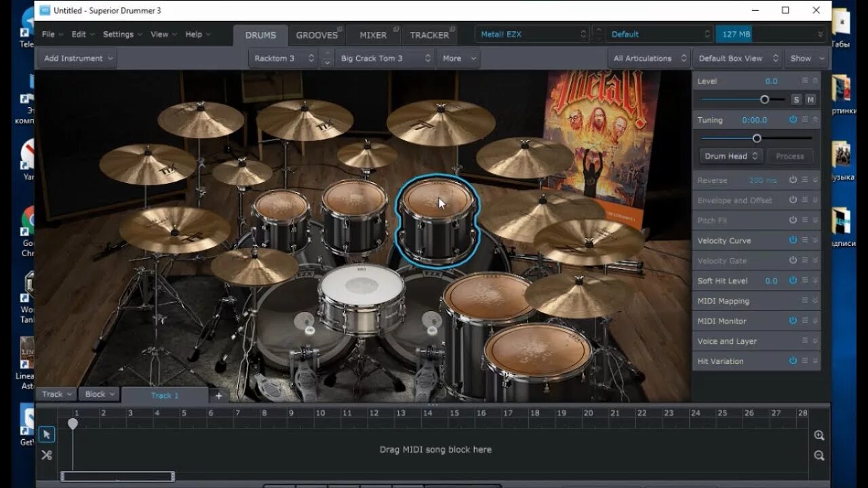Enable the Reverse power switch
The height and width of the screenshot is (488, 868).
(793, 180)
